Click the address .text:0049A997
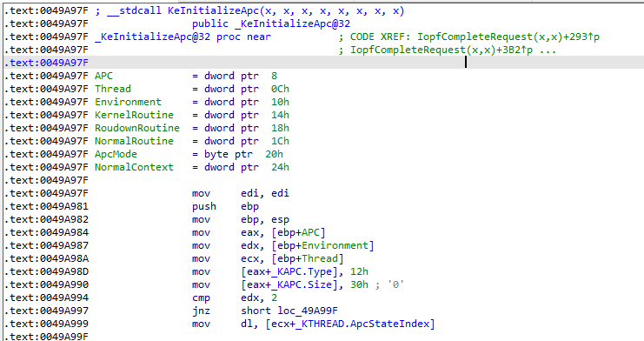This screenshot has height=341, width=644. tap(46, 311)
